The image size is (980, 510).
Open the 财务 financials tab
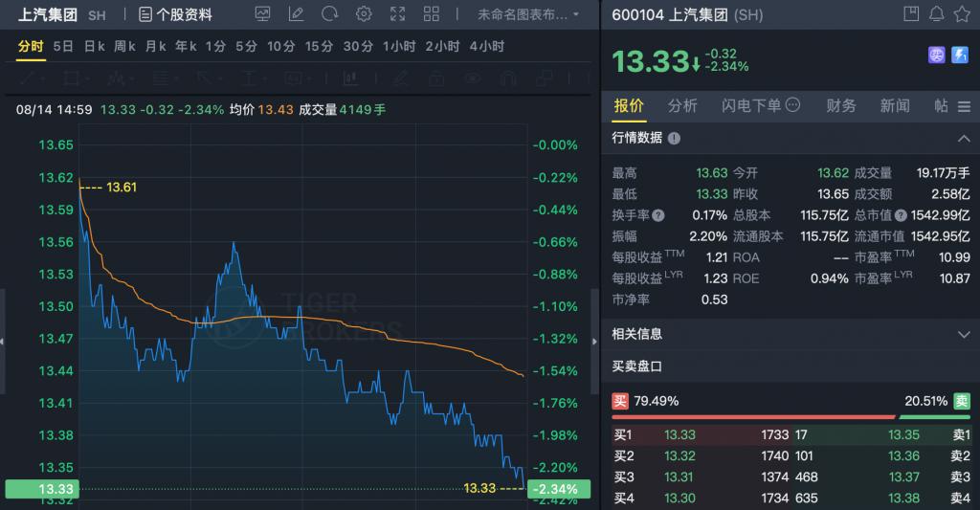click(841, 105)
